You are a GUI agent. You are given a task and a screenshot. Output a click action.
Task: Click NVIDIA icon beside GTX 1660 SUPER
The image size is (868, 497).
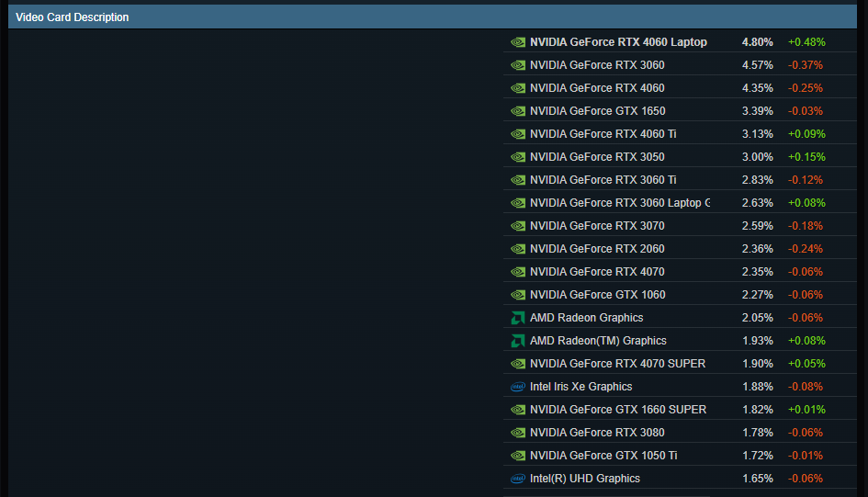pyautogui.click(x=518, y=410)
